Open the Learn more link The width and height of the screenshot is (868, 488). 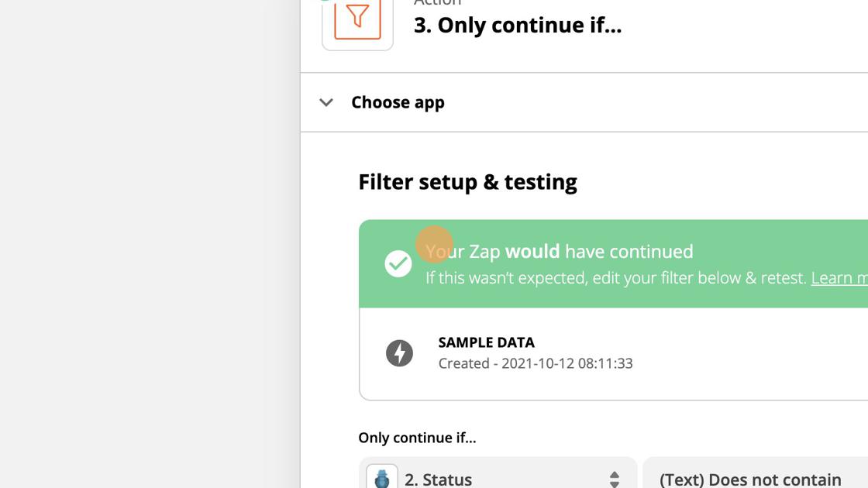coord(839,277)
